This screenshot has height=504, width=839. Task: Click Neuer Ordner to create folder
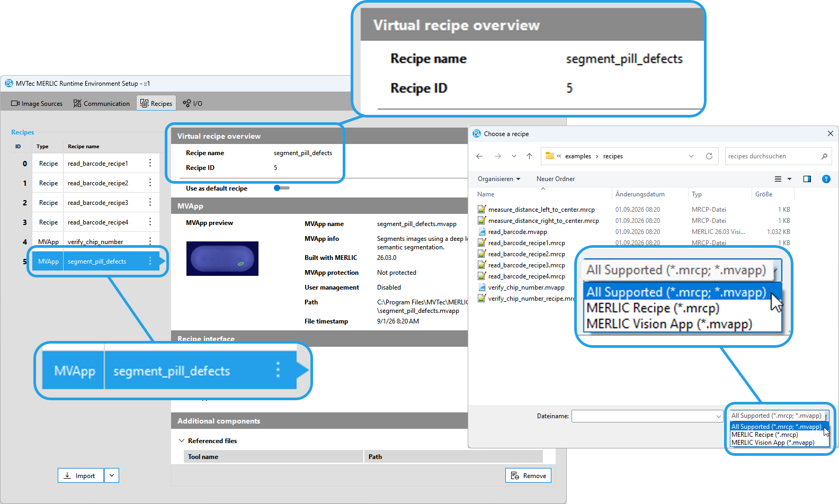(x=555, y=179)
